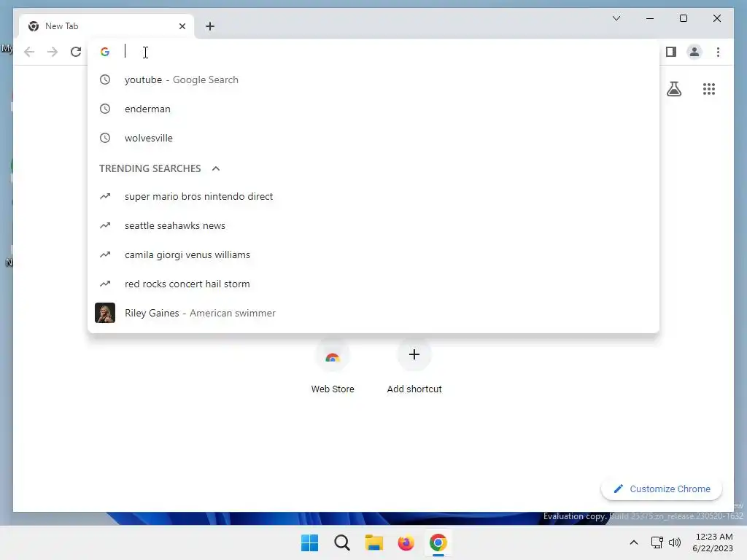The width and height of the screenshot is (747, 560).
Task: Select the New Tab tab
Action: (x=107, y=26)
